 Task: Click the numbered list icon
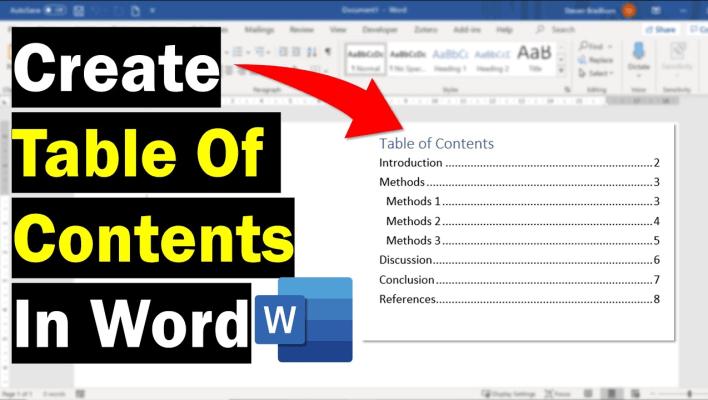(x=238, y=52)
